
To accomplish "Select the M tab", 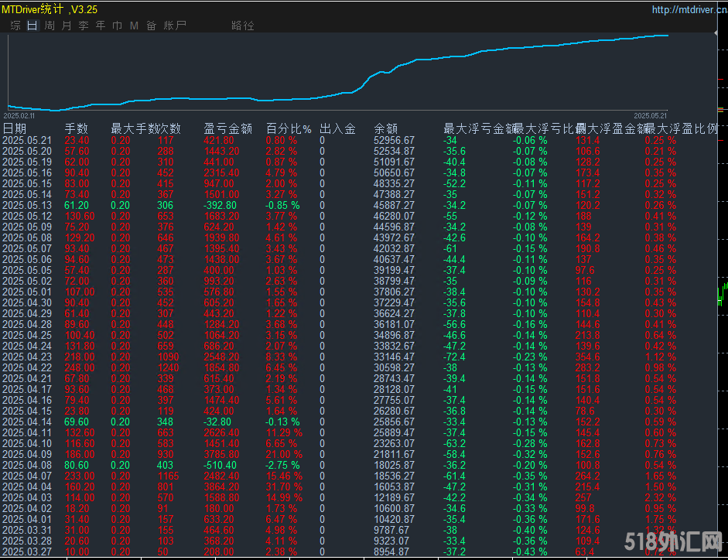I will tap(134, 26).
